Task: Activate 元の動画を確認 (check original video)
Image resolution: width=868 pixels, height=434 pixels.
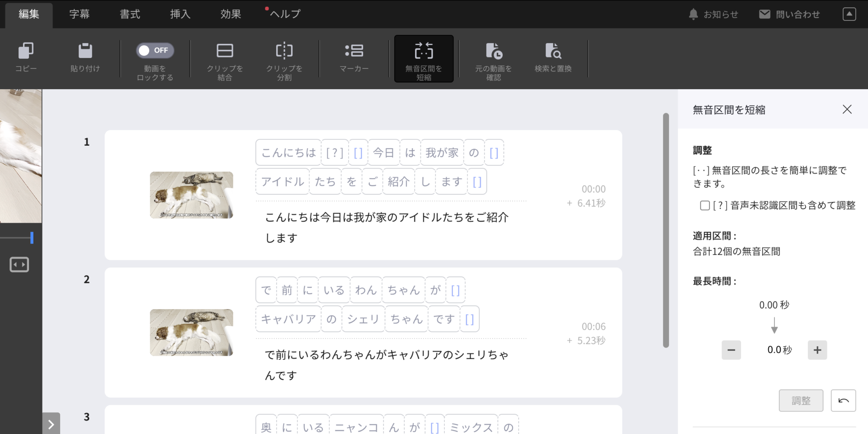Action: tap(493, 59)
